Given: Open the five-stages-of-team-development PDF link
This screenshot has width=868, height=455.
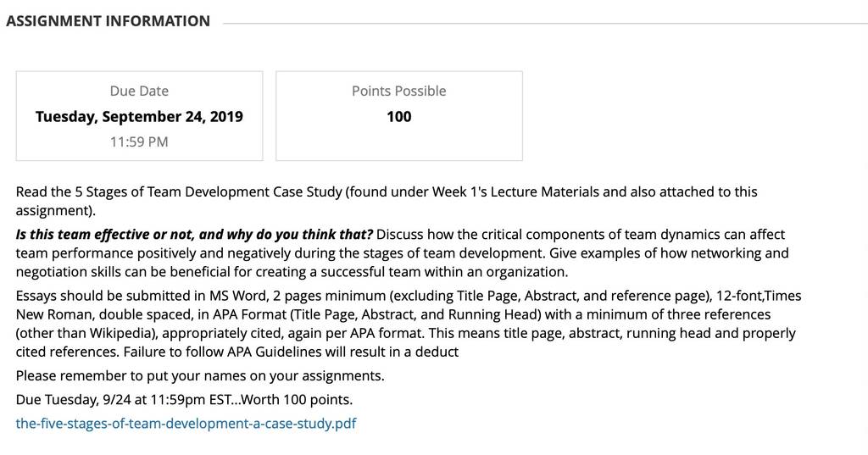Looking at the screenshot, I should click(186, 424).
